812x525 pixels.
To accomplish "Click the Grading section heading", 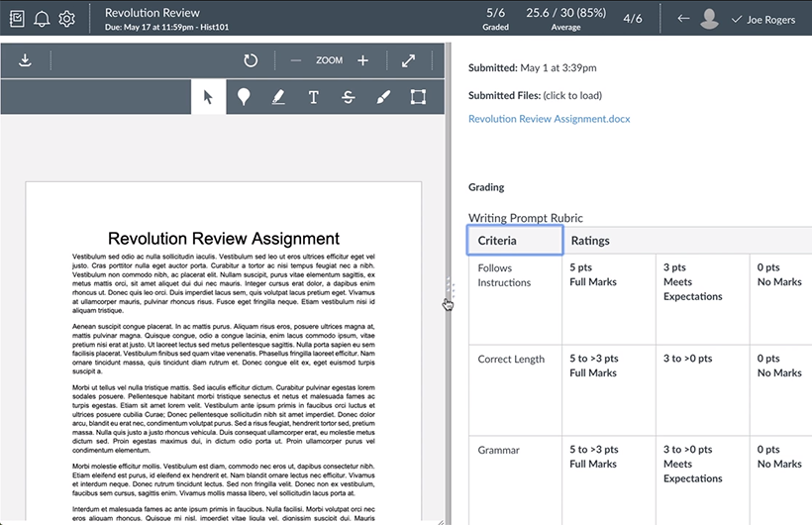I will [x=486, y=187].
